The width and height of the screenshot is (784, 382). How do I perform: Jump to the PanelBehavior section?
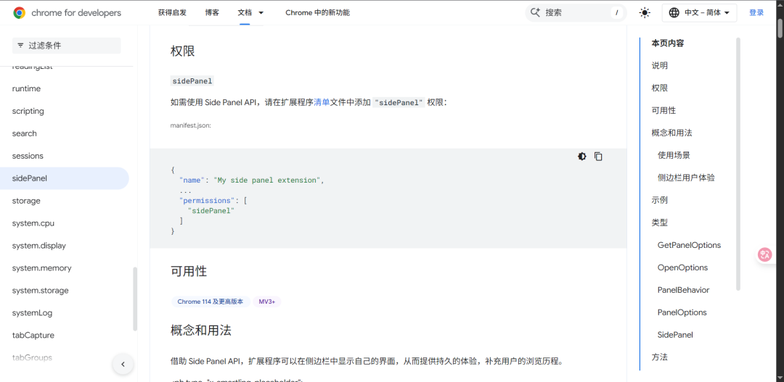click(683, 290)
